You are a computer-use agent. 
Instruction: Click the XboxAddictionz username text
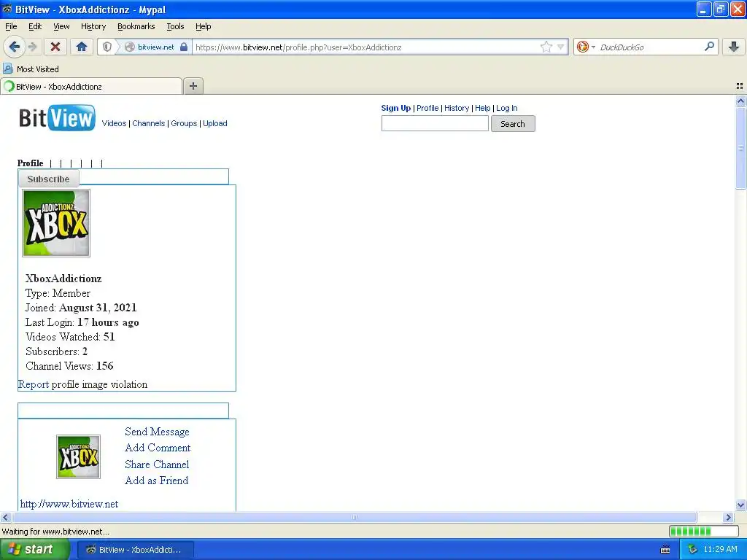(x=63, y=279)
